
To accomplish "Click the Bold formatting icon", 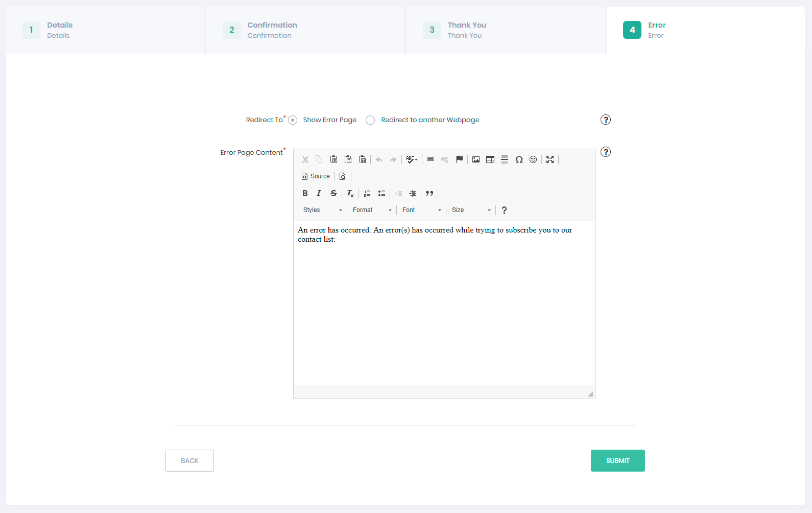I will coord(305,193).
